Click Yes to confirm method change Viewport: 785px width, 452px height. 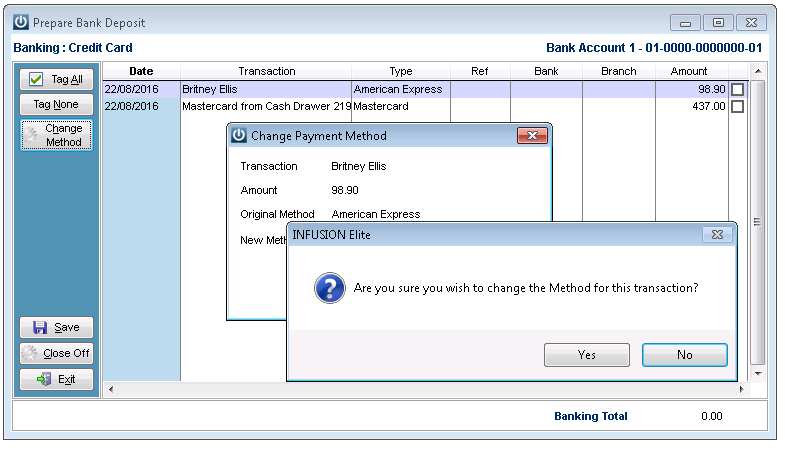(587, 355)
